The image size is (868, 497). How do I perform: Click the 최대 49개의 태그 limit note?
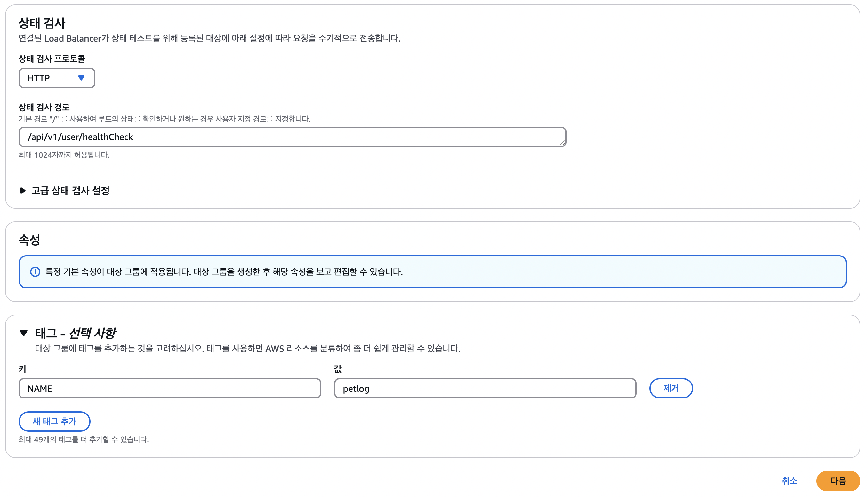click(83, 439)
